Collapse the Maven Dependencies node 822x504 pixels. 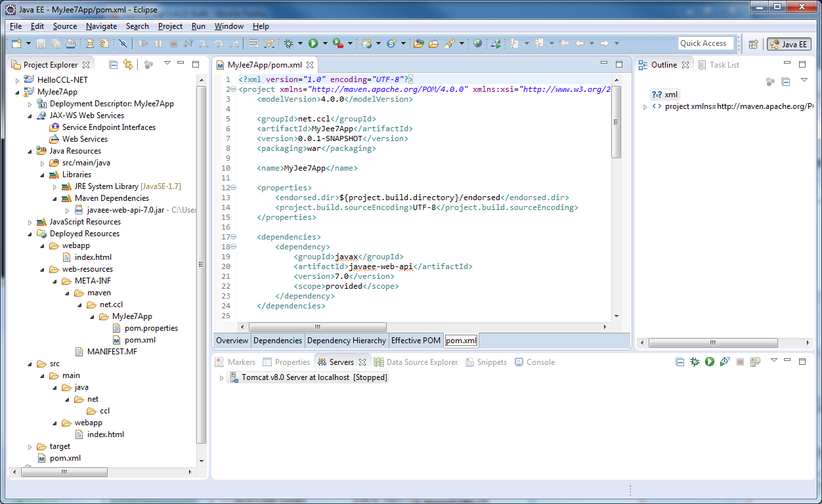[x=55, y=198]
